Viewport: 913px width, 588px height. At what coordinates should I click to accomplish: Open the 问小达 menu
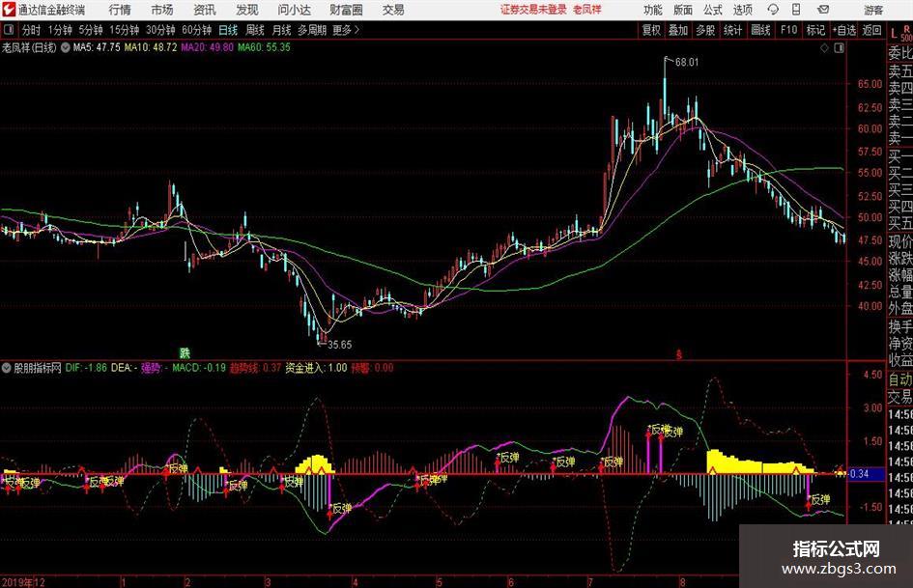(294, 10)
